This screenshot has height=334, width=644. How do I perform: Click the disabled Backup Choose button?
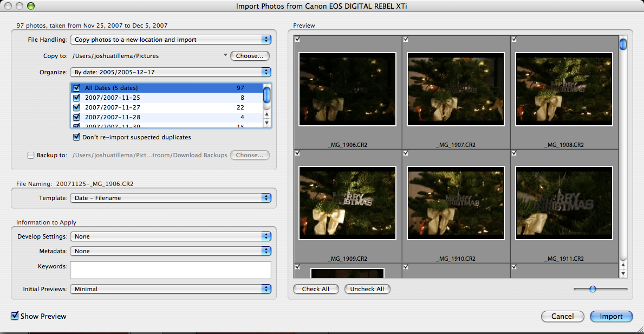coord(250,155)
